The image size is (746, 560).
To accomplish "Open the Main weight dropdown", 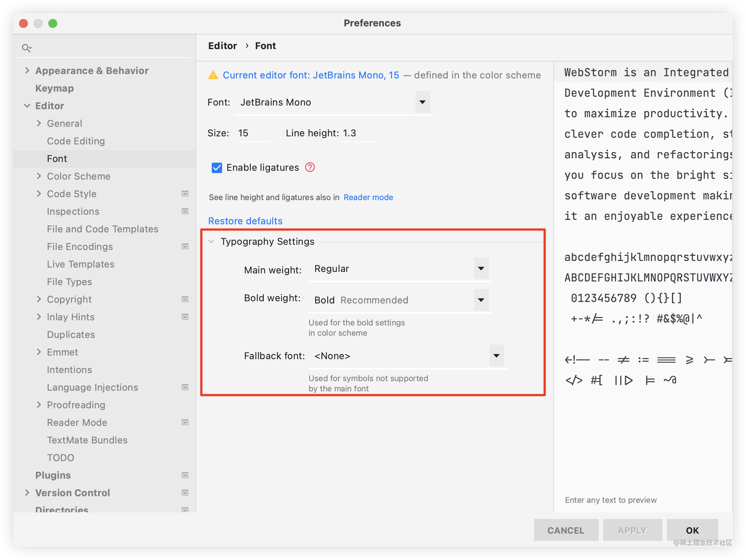I will click(x=481, y=269).
